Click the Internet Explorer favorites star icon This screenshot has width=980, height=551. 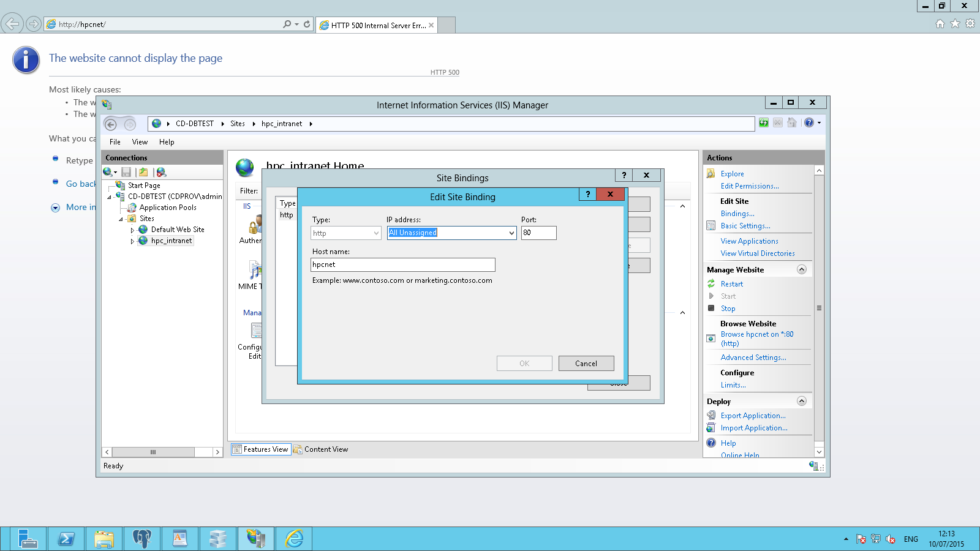(x=955, y=24)
